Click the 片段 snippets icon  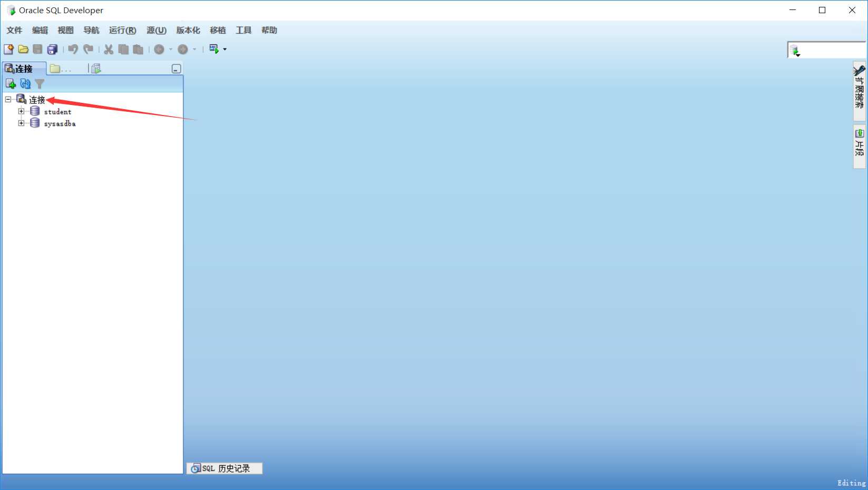coord(860,133)
